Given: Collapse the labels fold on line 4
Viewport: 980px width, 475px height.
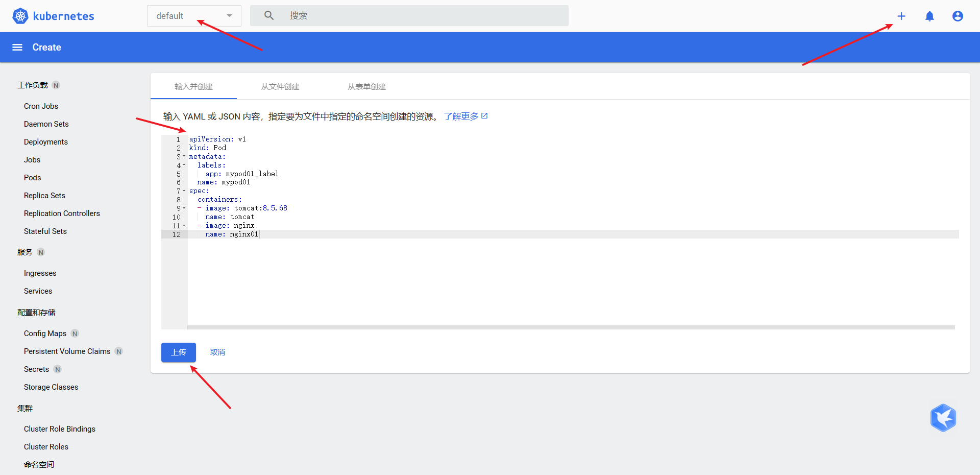Looking at the screenshot, I should click(x=184, y=165).
